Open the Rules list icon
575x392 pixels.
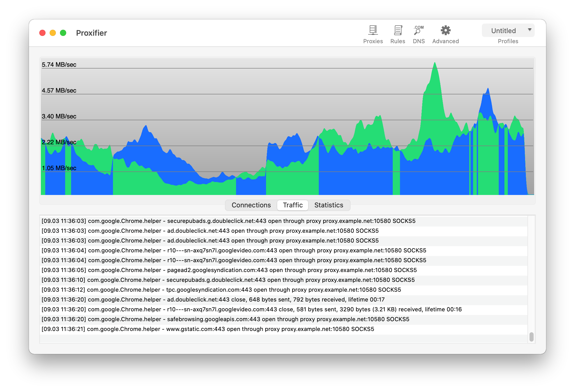[x=398, y=31]
